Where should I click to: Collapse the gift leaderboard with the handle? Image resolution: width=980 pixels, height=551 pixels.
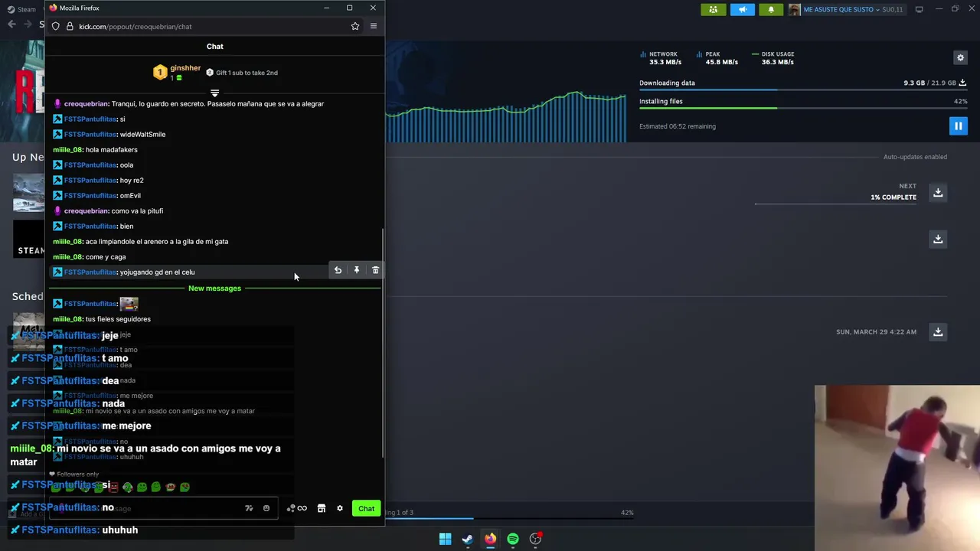(214, 93)
